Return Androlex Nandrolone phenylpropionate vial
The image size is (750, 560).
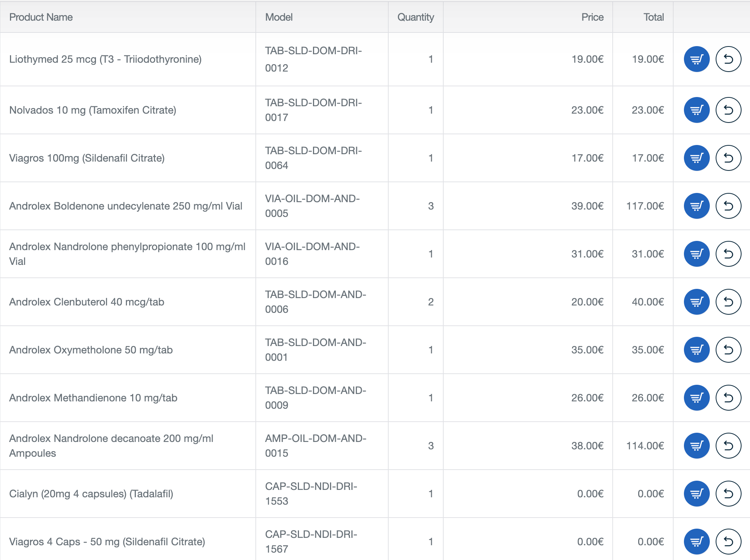728,254
